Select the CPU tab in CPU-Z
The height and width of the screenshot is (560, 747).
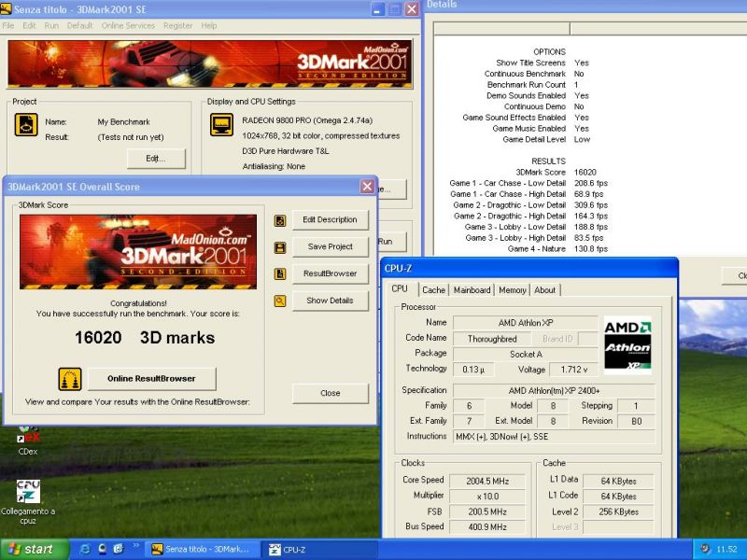(x=400, y=289)
